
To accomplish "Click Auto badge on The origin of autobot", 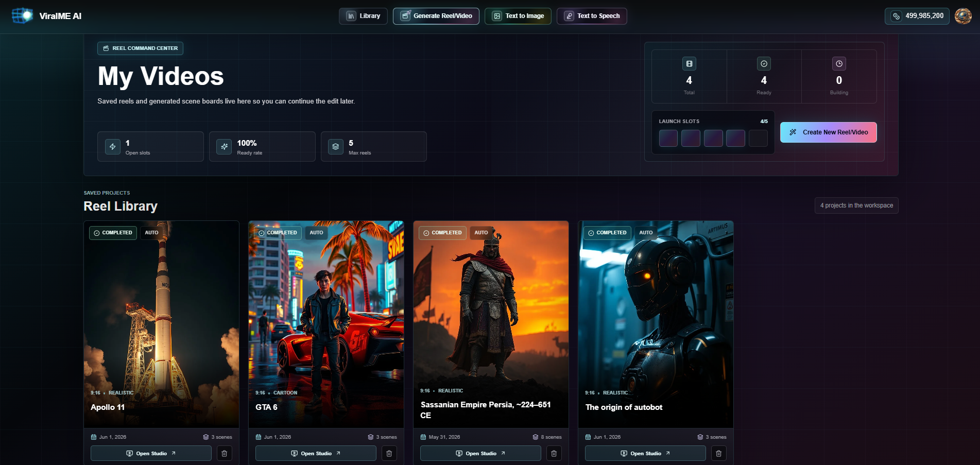I will tap(646, 233).
